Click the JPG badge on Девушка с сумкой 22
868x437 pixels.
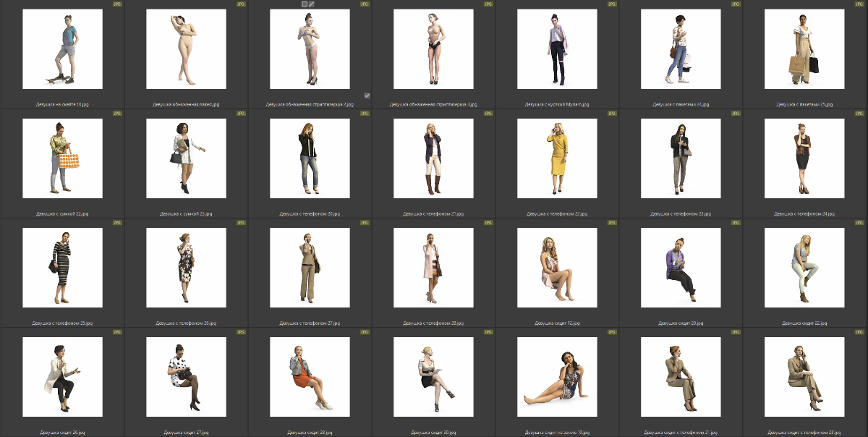point(118,114)
